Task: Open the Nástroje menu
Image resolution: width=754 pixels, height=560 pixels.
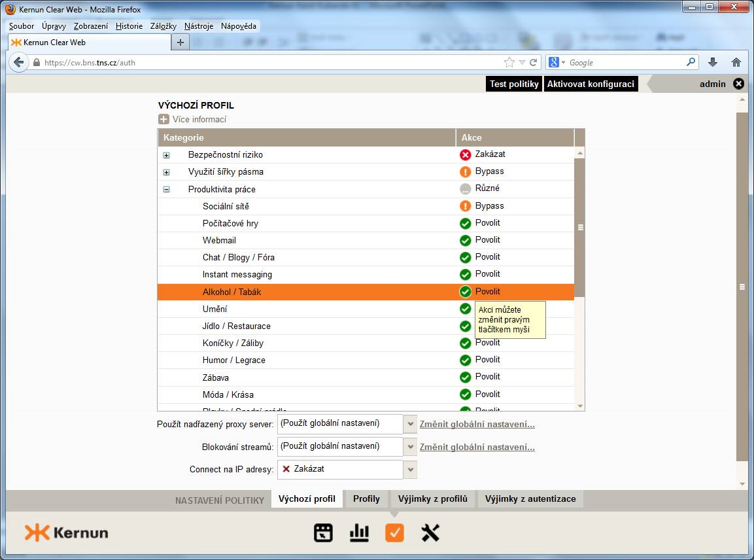Action: (199, 26)
